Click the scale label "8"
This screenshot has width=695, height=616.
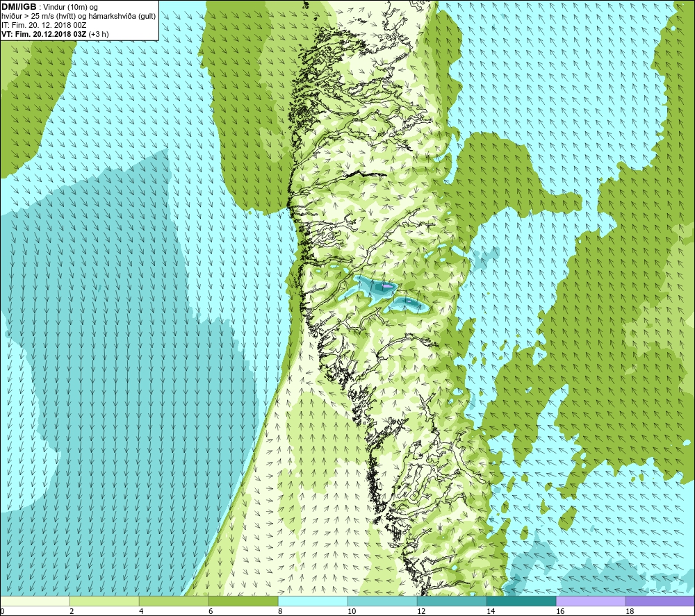tap(280, 611)
